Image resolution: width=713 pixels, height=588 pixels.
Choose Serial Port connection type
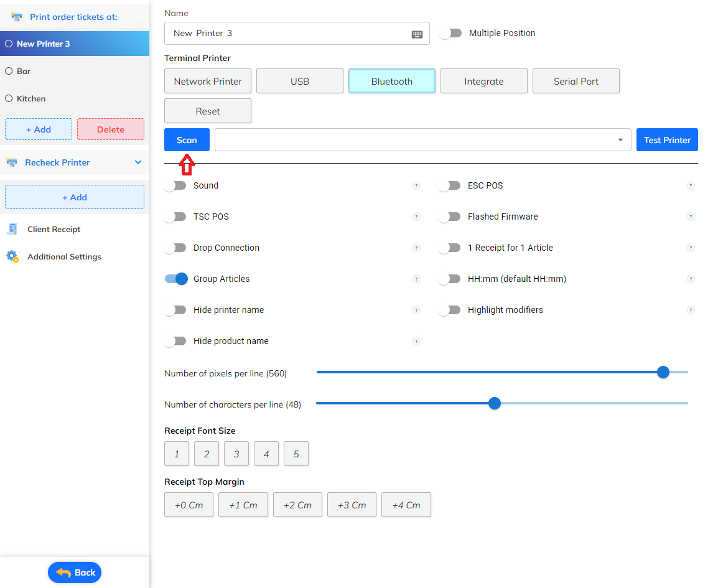[x=576, y=81]
